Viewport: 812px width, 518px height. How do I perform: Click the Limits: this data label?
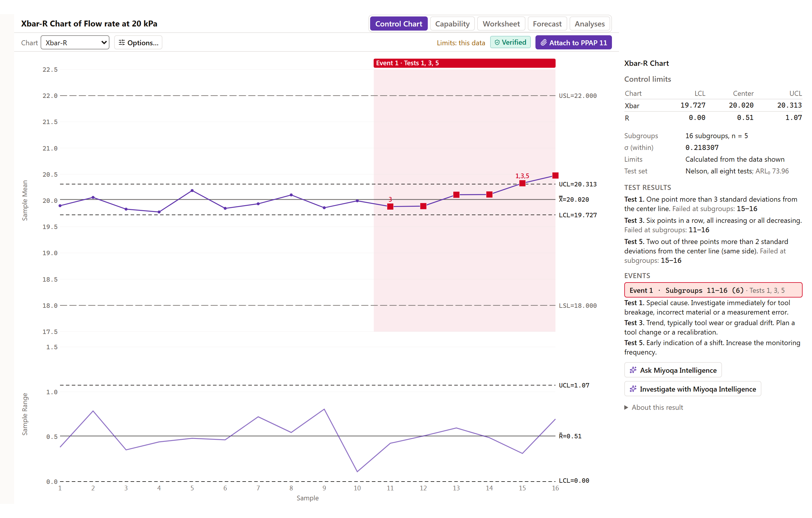pyautogui.click(x=461, y=43)
